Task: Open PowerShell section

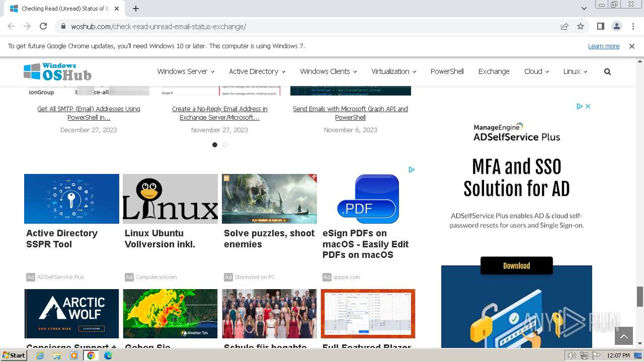Action: coord(447,71)
